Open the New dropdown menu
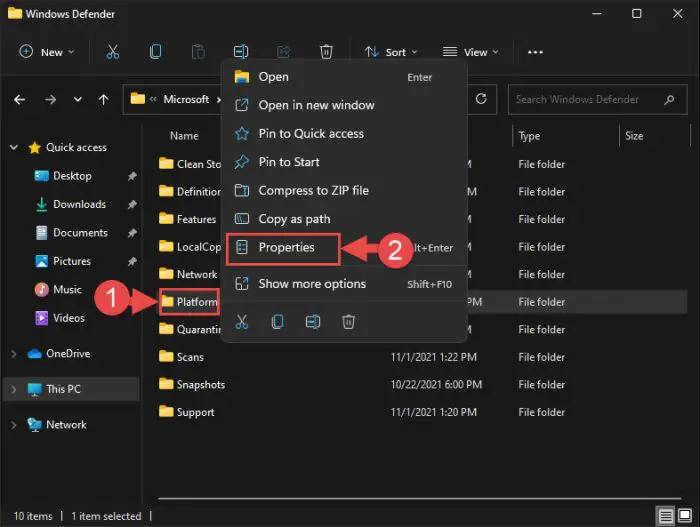Image resolution: width=700 pixels, height=527 pixels. [x=46, y=52]
